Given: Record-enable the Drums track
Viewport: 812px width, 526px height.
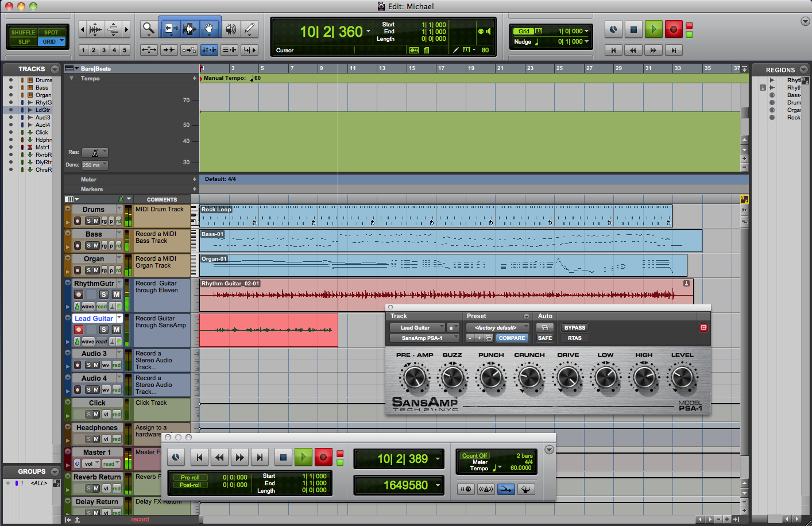Looking at the screenshot, I should (78, 221).
